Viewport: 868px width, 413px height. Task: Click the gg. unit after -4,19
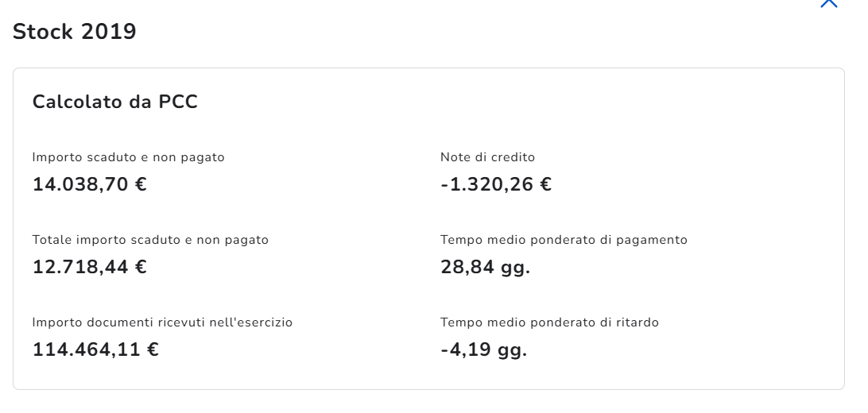pos(511,350)
